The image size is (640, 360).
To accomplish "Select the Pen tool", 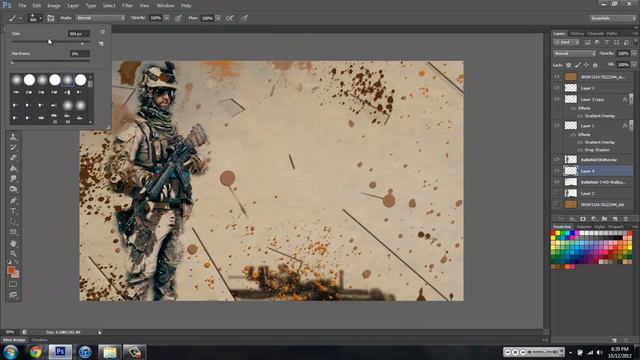I will coord(13,201).
